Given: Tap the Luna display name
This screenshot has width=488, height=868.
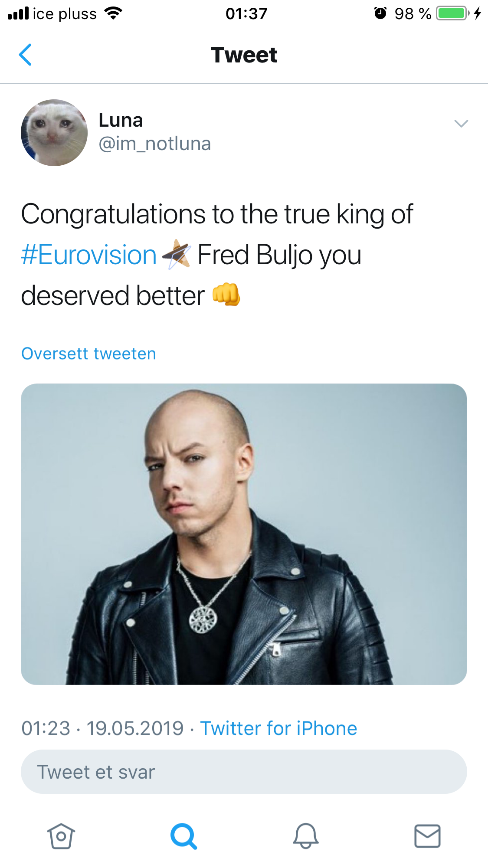Looking at the screenshot, I should (121, 120).
